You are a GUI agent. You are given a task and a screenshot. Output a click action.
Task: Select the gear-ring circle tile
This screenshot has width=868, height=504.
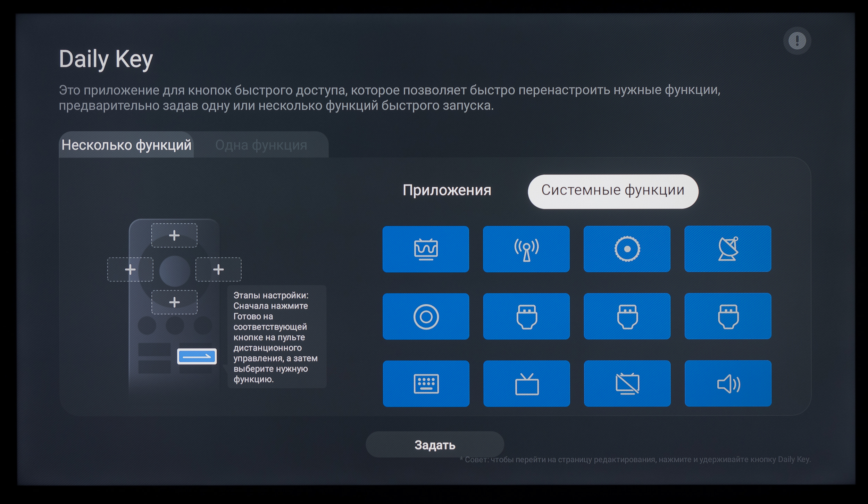coord(627,249)
